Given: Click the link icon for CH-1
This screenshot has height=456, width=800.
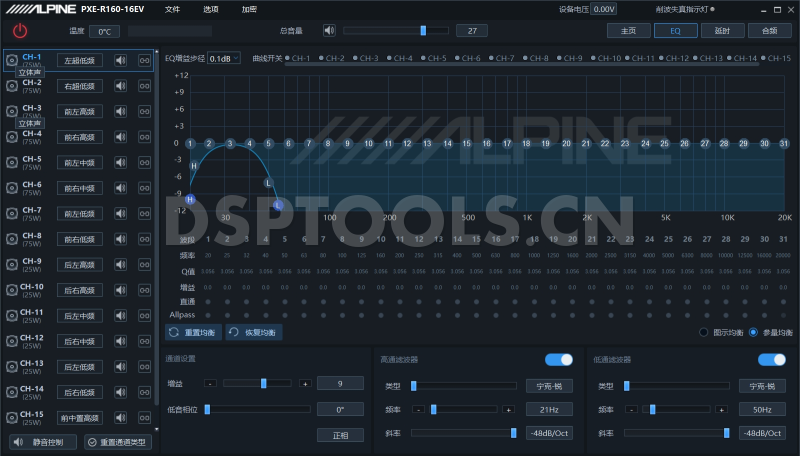Looking at the screenshot, I should pyautogui.click(x=144, y=61).
